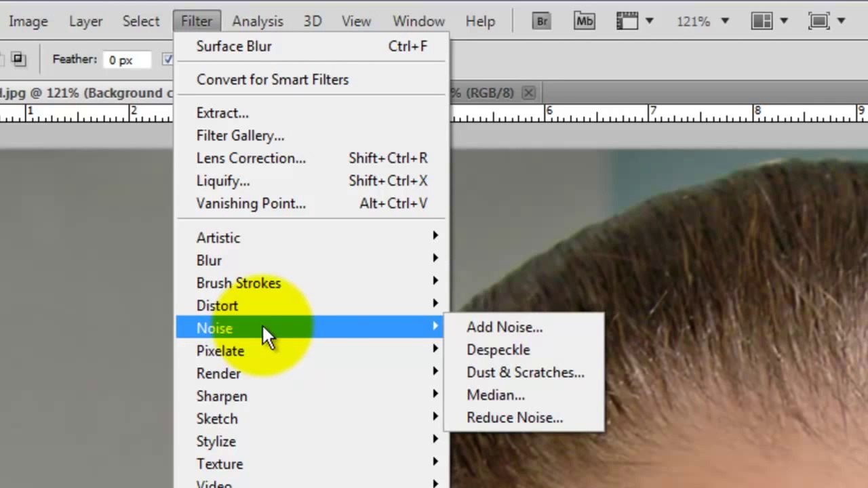Close the RGB/8 document tab
This screenshot has width=868, height=488.
pos(528,93)
